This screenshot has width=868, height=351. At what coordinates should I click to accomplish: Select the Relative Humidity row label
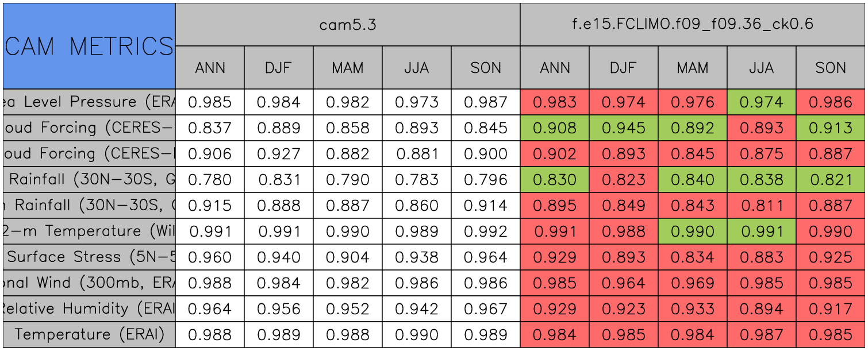[89, 309]
